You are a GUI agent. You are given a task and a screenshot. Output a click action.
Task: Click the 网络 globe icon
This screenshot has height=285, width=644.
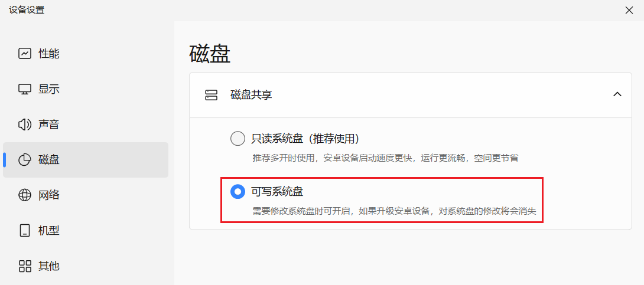pos(25,195)
